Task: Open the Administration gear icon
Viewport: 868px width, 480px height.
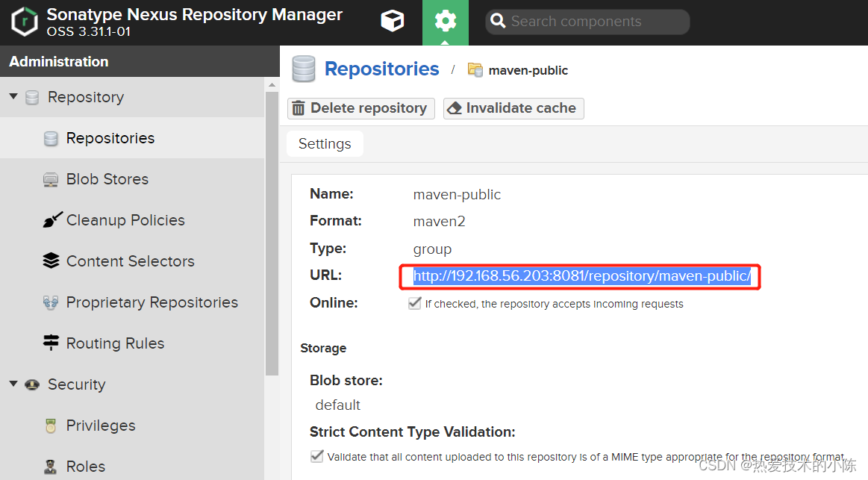Action: (x=445, y=22)
